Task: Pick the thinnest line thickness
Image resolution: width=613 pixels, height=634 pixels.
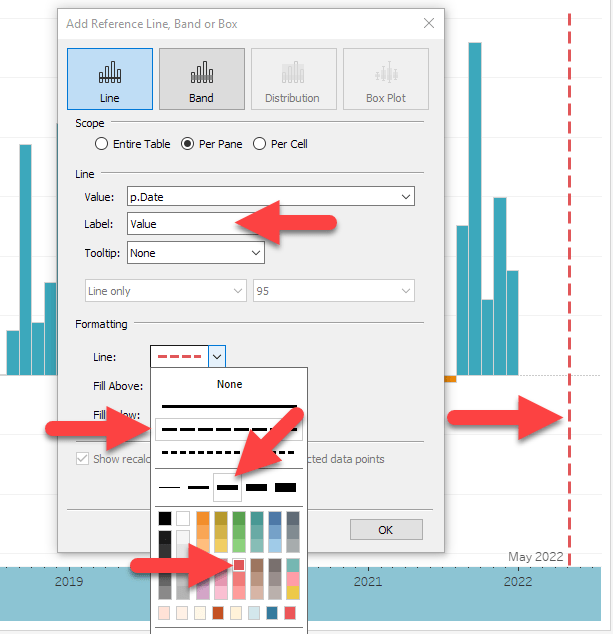Action: (x=170, y=487)
